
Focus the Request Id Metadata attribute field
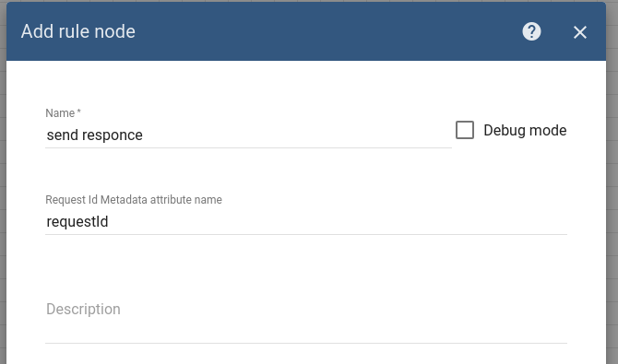(x=306, y=222)
